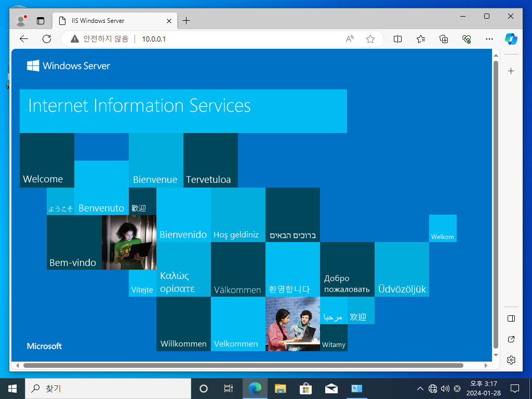Click the Witamy tile
532x399 pixels.
pyautogui.click(x=334, y=338)
